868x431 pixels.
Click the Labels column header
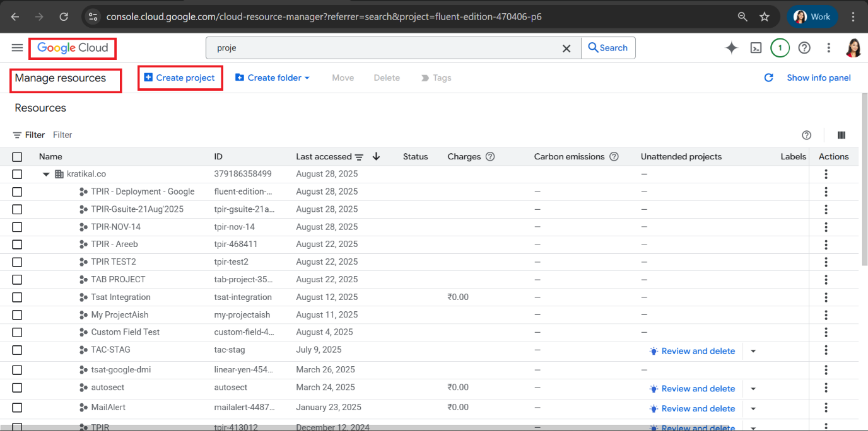click(794, 157)
